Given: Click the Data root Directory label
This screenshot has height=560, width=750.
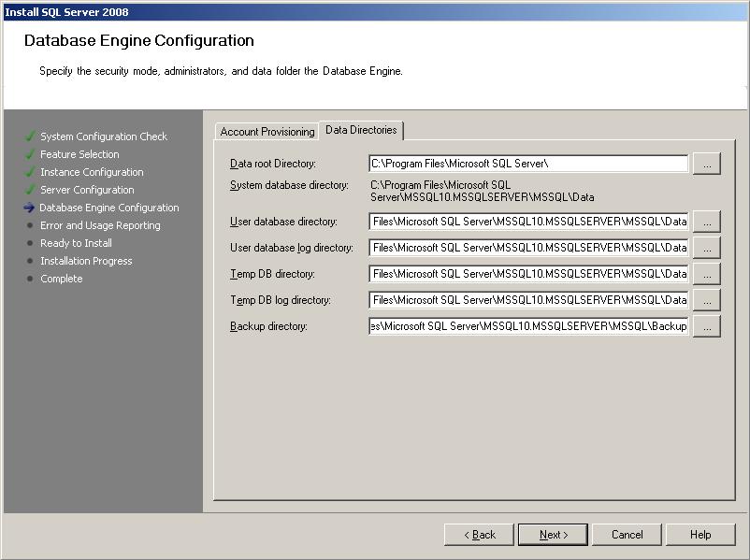Looking at the screenshot, I should (273, 164).
